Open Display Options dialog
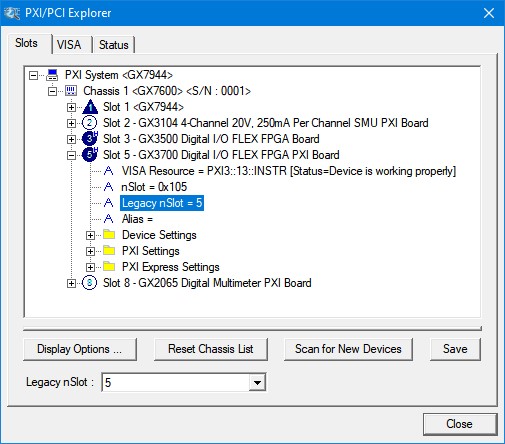The image size is (505, 444). coord(80,349)
